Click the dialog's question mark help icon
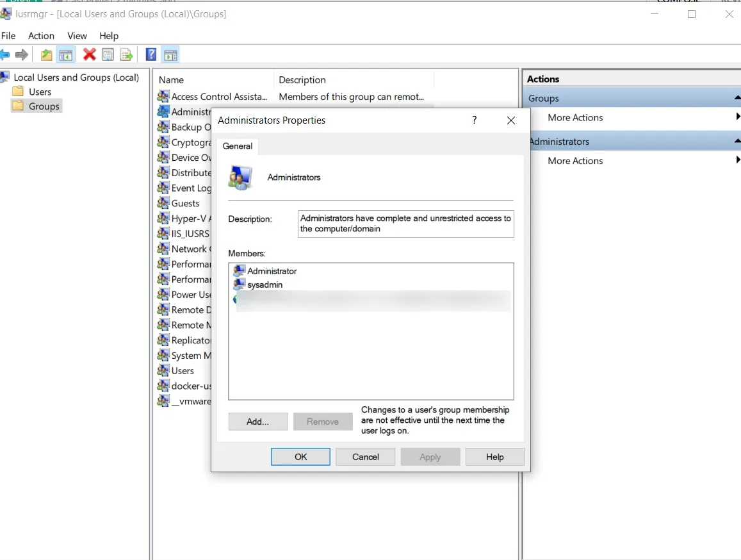 pos(475,120)
